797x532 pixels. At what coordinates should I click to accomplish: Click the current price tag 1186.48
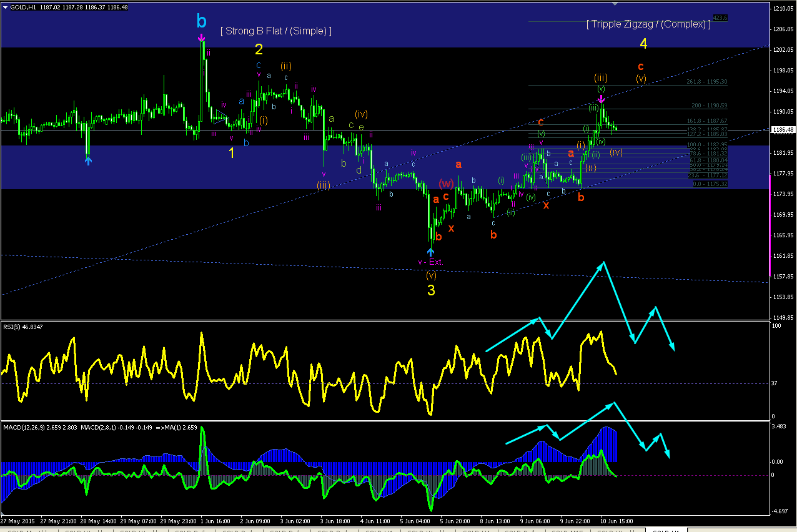click(x=783, y=130)
